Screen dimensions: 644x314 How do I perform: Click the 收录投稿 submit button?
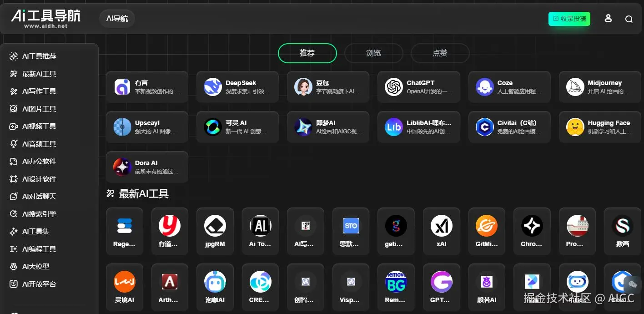569,19
